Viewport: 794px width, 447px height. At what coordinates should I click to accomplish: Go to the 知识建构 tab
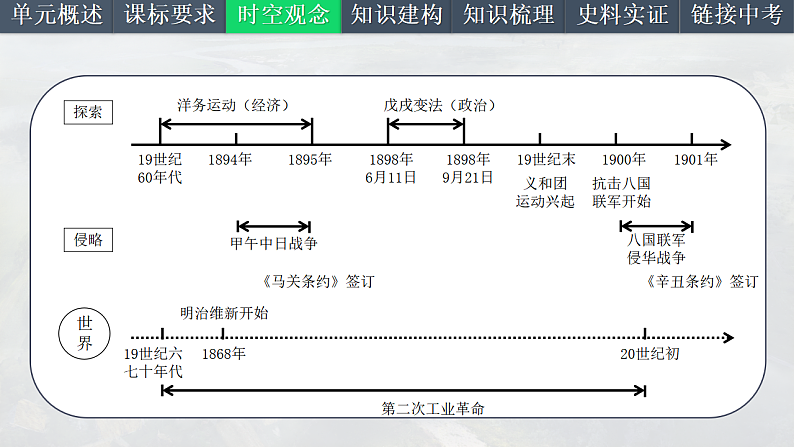click(396, 16)
